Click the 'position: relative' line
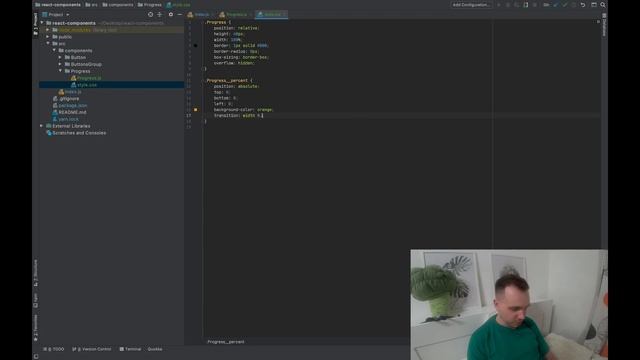Viewport: 640px width, 360px height. tap(236, 28)
